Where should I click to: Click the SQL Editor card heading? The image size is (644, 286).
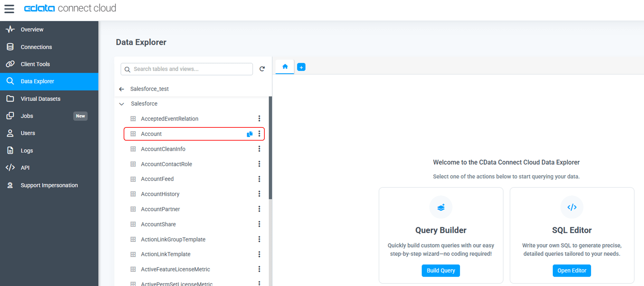click(572, 230)
